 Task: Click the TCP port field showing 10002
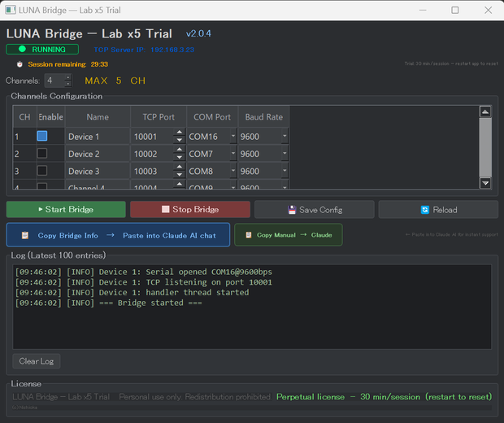point(152,154)
